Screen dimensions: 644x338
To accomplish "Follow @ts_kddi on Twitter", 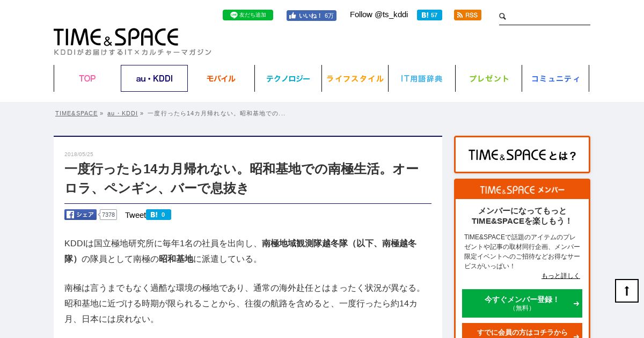I will pyautogui.click(x=379, y=14).
